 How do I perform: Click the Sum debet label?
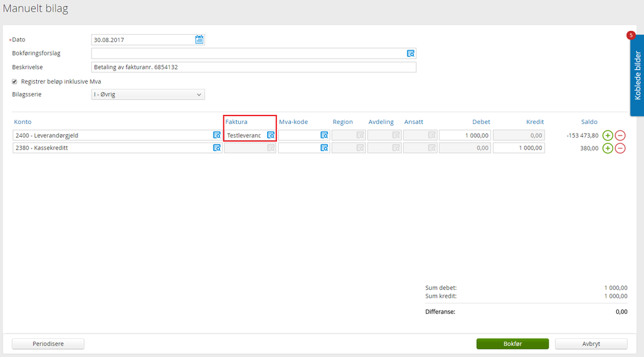tap(441, 288)
